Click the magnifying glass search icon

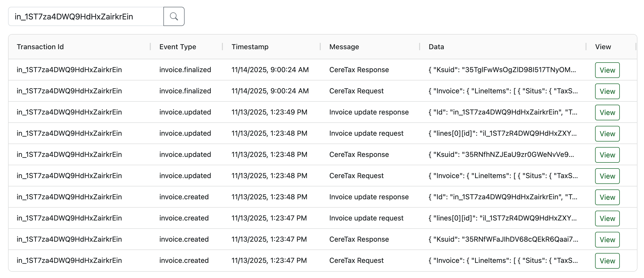tap(174, 16)
